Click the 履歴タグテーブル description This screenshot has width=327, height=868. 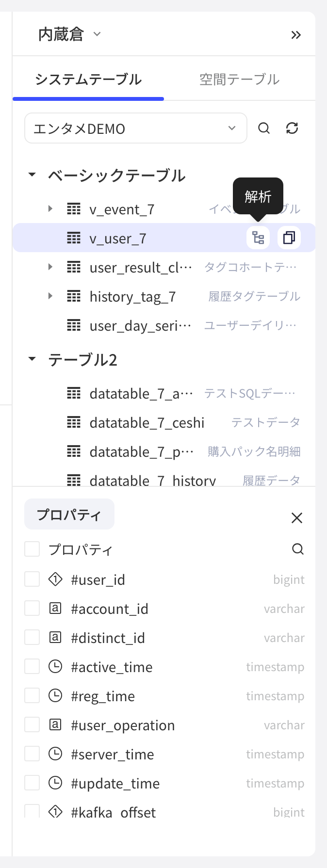coord(255,296)
